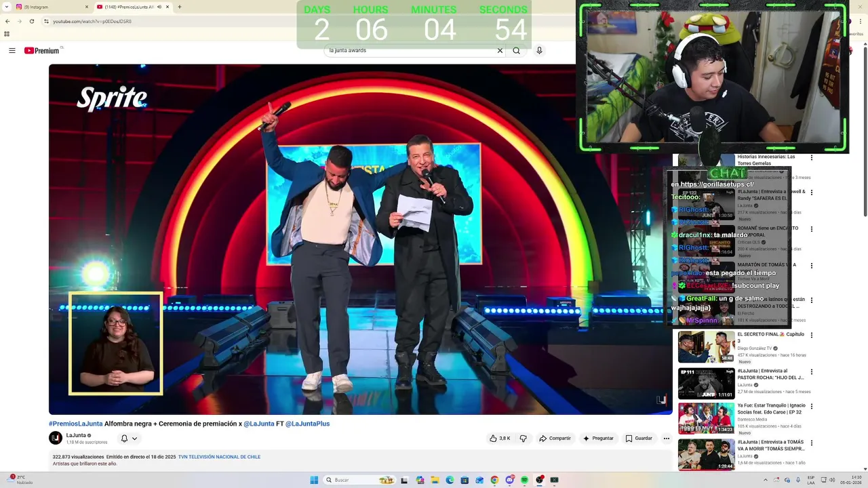The width and height of the screenshot is (868, 488).
Task: Like the video with 3,8 K
Action: pyautogui.click(x=500, y=439)
